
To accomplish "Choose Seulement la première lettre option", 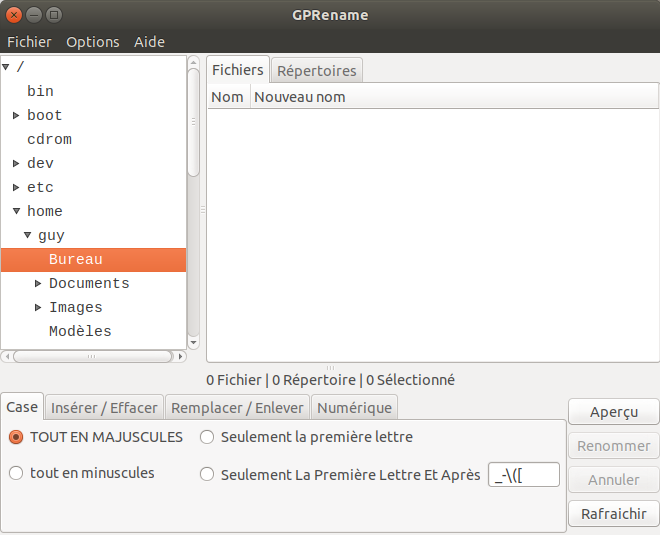I will pyautogui.click(x=207, y=437).
